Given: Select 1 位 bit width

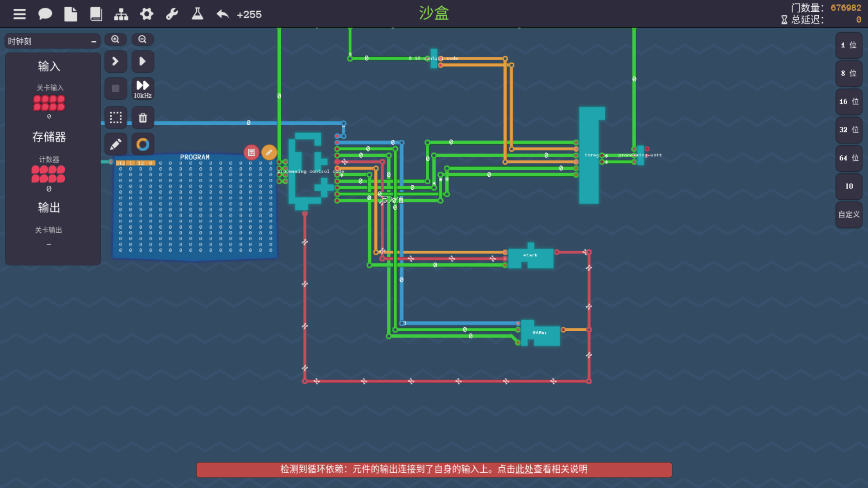Looking at the screenshot, I should coord(849,45).
